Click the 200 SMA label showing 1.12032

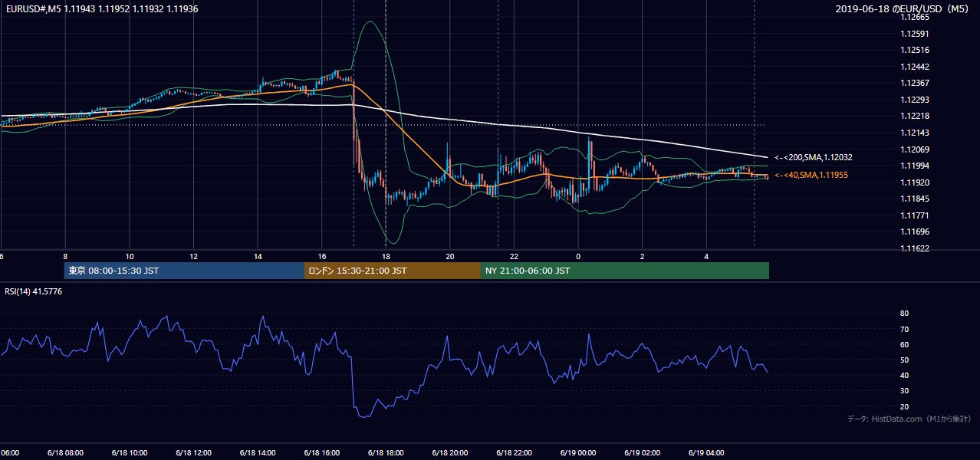(814, 157)
